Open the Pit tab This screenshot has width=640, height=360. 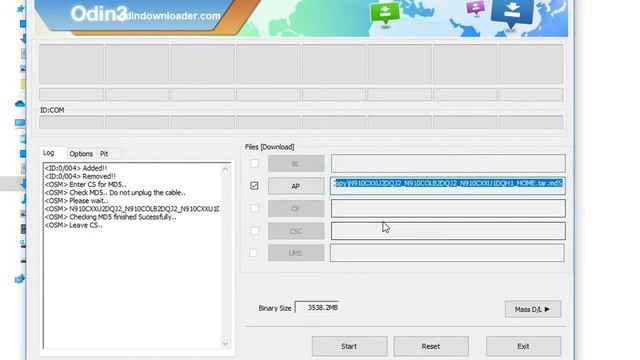tap(105, 154)
